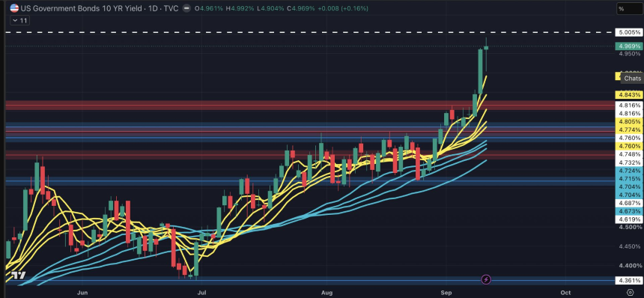Click the 4.500% axis tick label
644x298 pixels.
pos(630,227)
